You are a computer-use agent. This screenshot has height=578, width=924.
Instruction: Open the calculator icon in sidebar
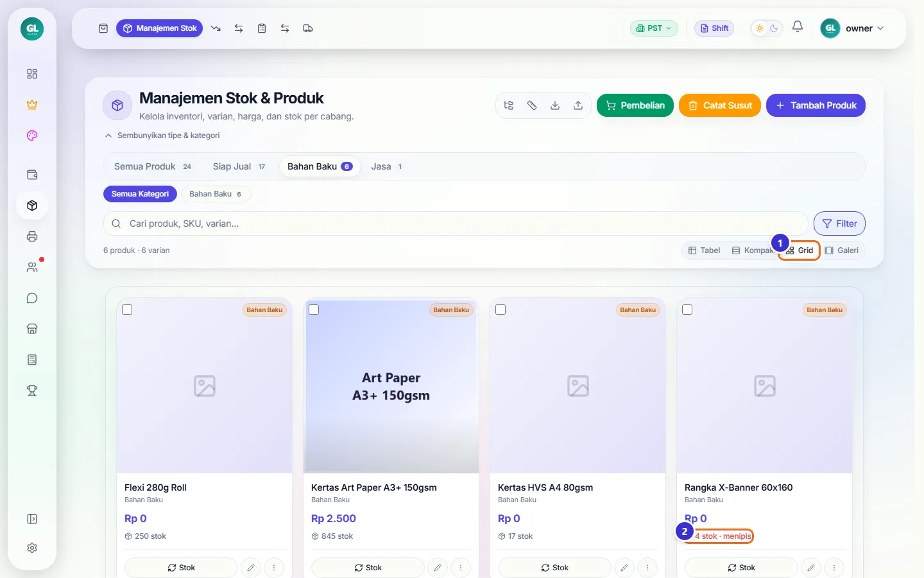[32, 360]
